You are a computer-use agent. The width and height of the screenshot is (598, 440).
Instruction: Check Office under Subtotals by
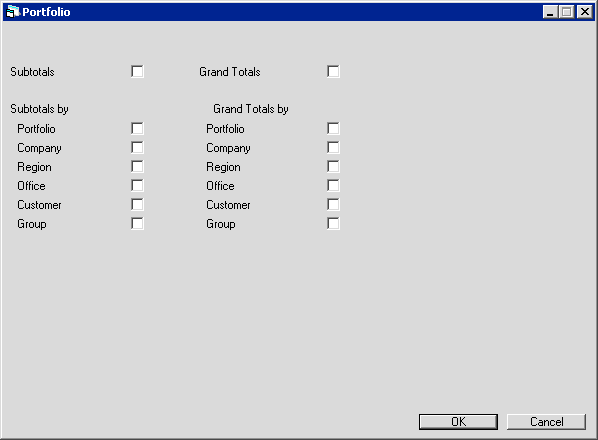pyautogui.click(x=137, y=186)
